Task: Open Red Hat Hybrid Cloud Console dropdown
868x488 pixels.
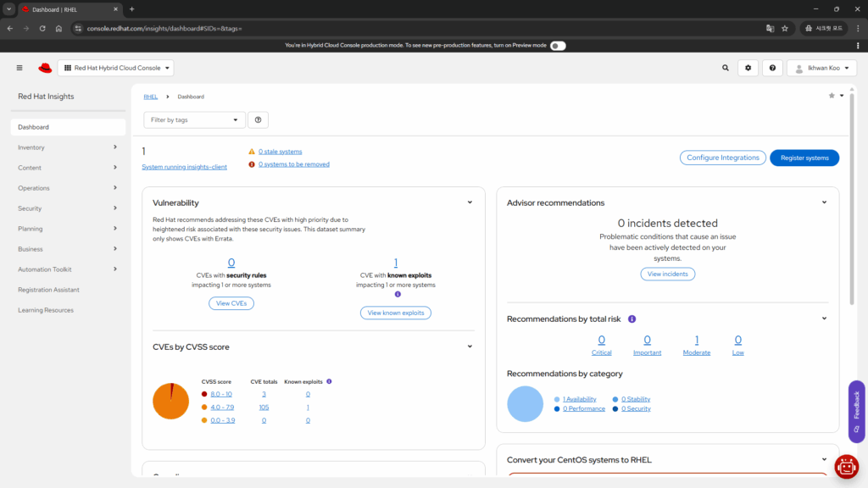Action: pyautogui.click(x=116, y=68)
